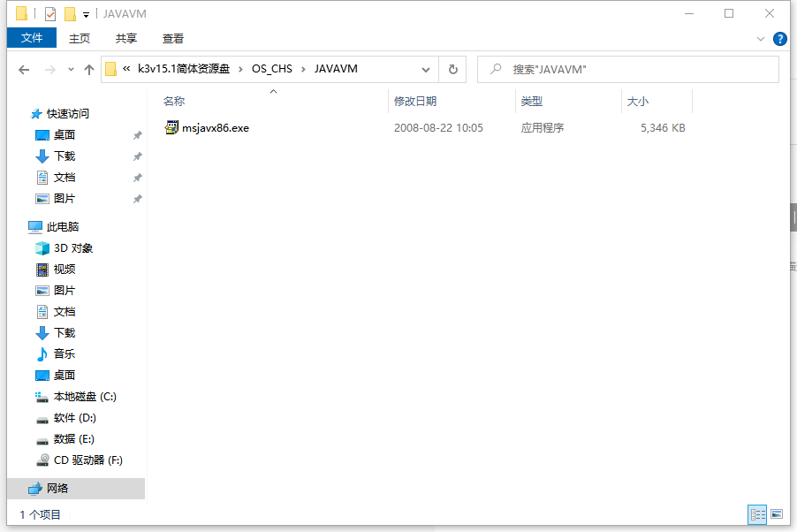Open the msjavx86.exe application
The image size is (797, 532).
[x=210, y=127]
